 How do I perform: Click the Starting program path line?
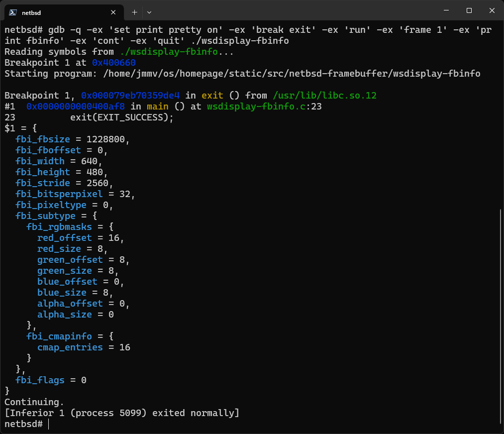(x=242, y=74)
